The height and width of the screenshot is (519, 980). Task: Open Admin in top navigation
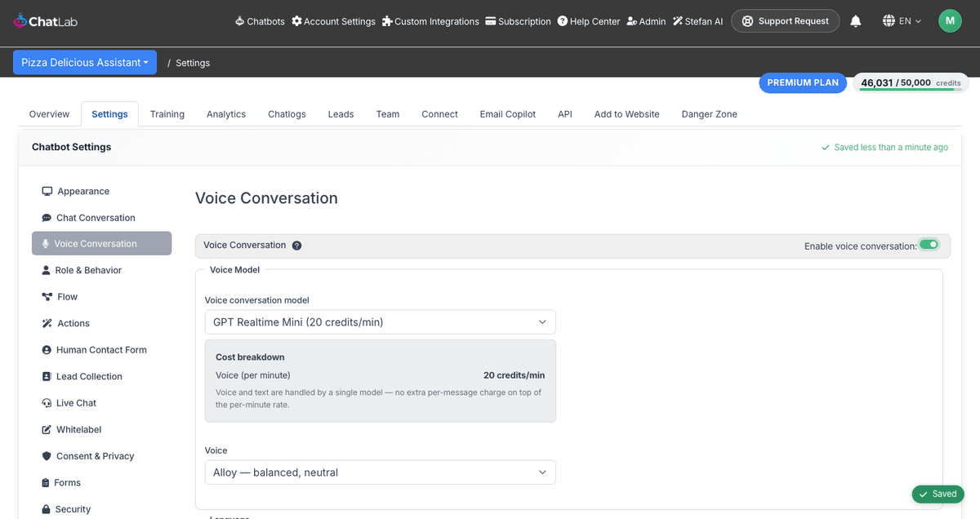[646, 21]
